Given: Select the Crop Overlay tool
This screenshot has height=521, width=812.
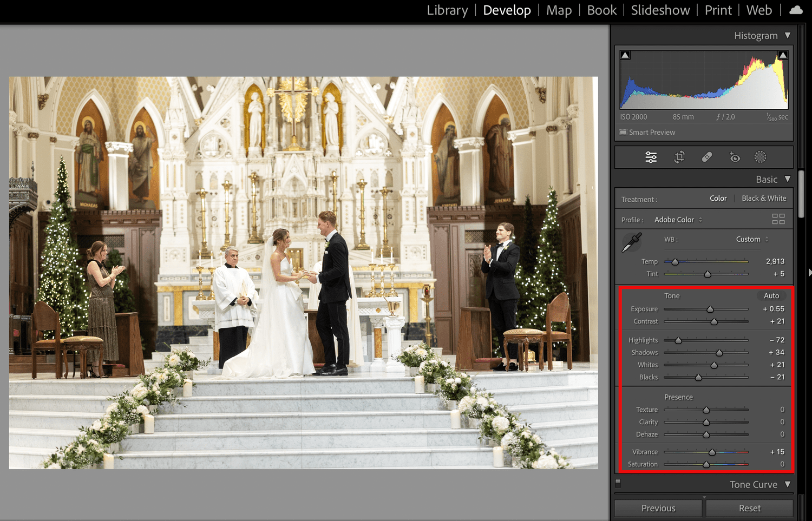Looking at the screenshot, I should (679, 157).
